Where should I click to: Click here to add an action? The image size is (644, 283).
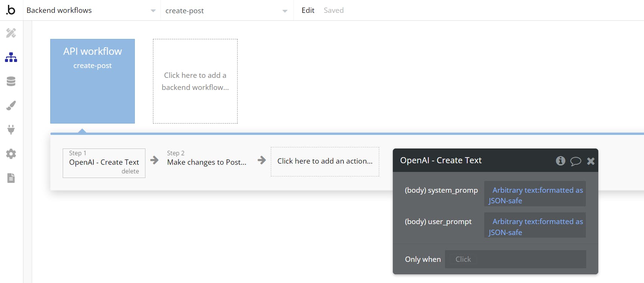325,161
